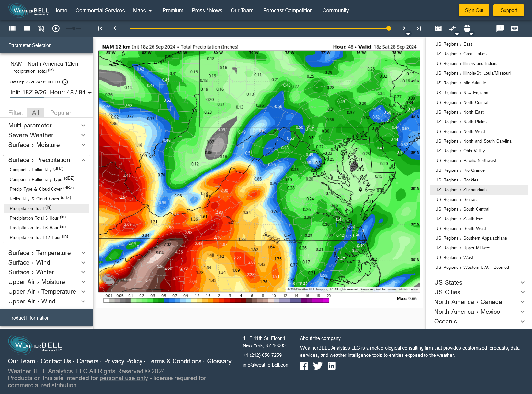Click the personal use only link

124,378
